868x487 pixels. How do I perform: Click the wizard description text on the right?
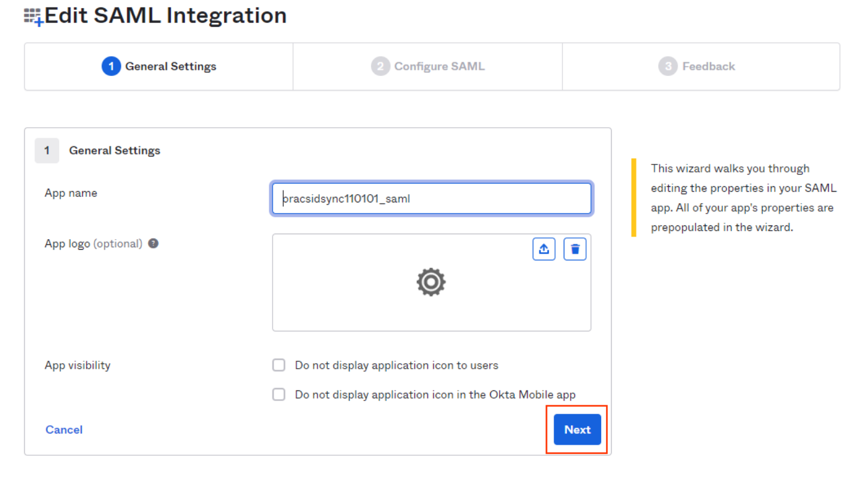(x=744, y=198)
